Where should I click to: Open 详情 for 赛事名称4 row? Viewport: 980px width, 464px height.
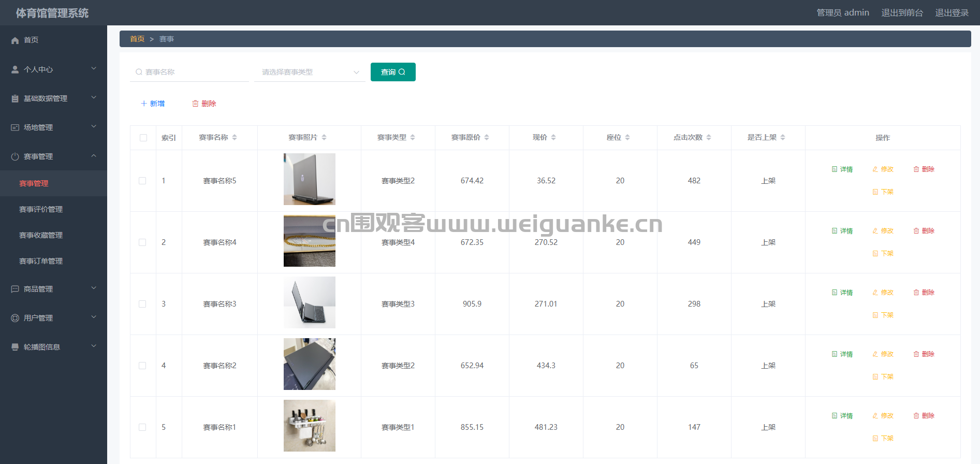[x=842, y=231]
